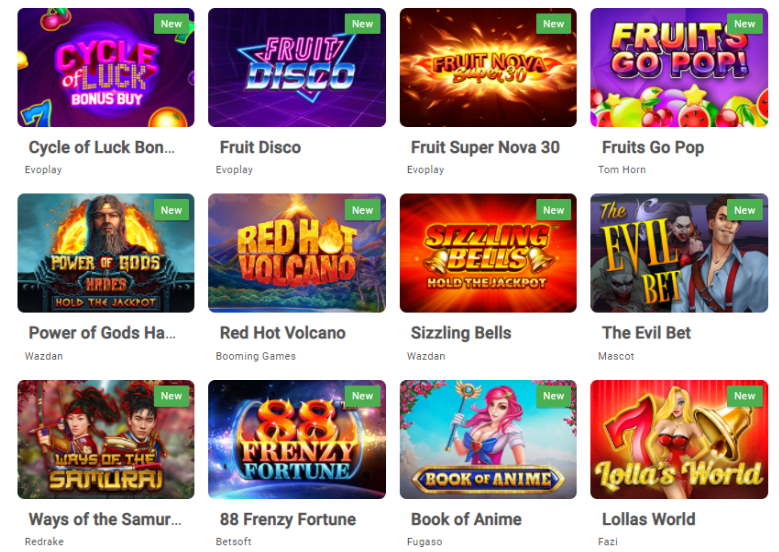
Task: Click the Booming Games provider label
Action: 256,356
